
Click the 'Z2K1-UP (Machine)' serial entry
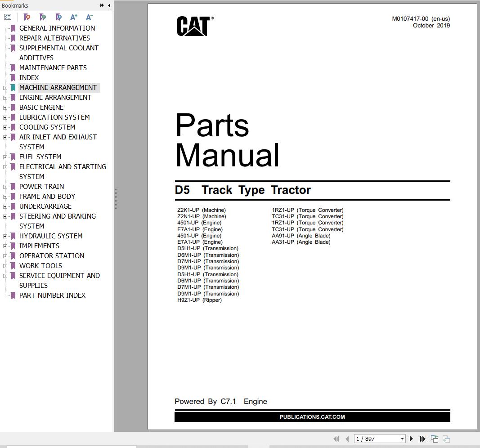pyautogui.click(x=202, y=210)
